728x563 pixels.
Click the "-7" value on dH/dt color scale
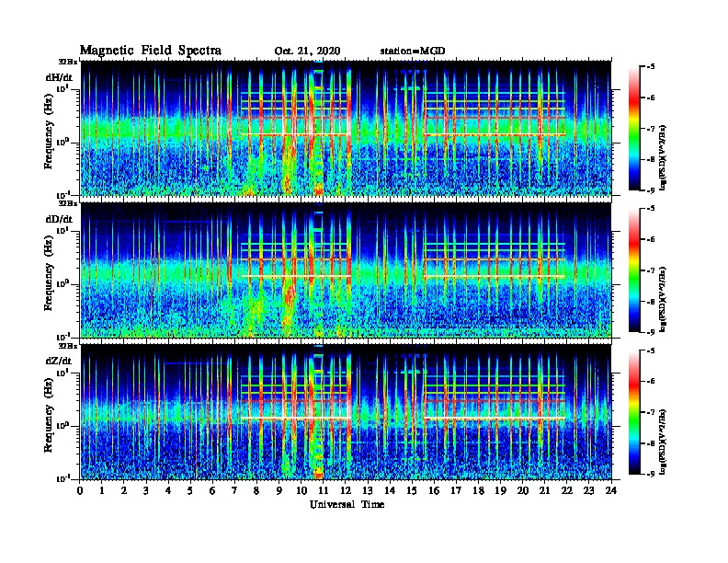click(651, 129)
